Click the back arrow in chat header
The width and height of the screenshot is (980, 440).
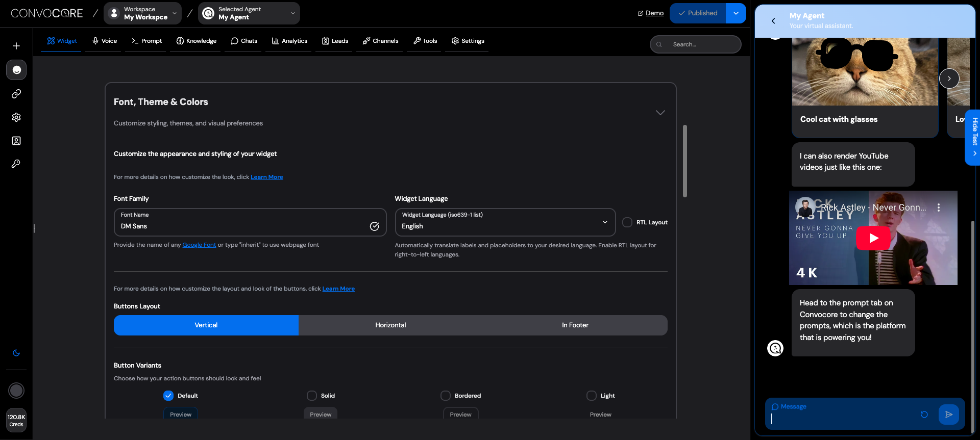pyautogui.click(x=773, y=21)
